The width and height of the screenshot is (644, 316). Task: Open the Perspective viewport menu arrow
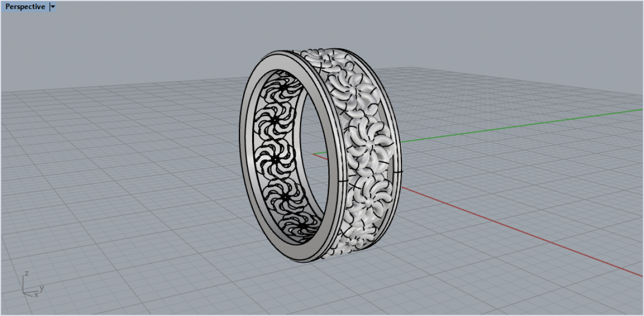tap(53, 7)
